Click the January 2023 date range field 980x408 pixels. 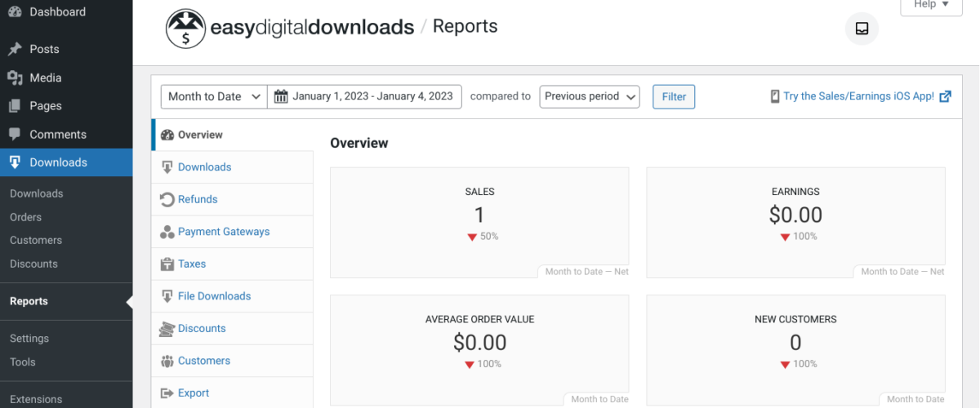tap(365, 96)
